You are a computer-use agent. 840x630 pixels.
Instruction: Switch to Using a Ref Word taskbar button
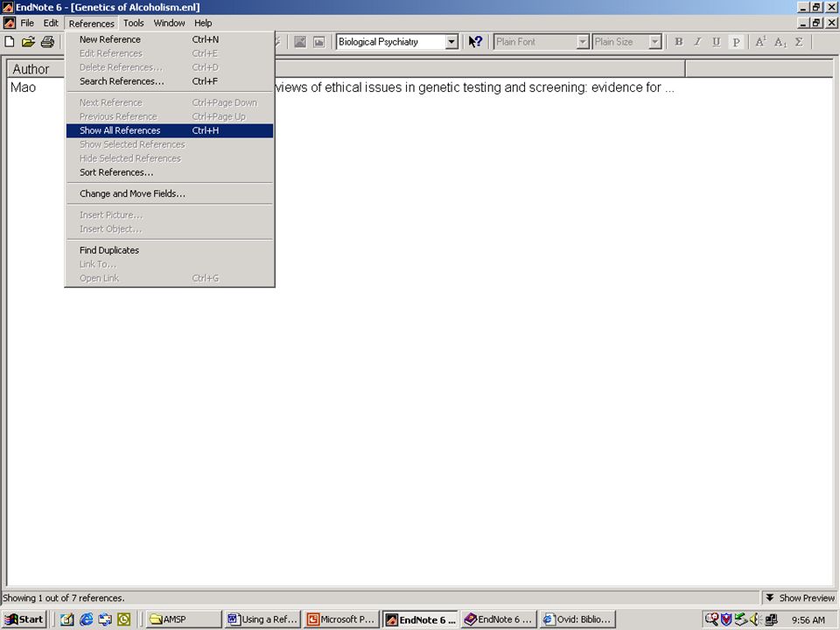coord(262,619)
